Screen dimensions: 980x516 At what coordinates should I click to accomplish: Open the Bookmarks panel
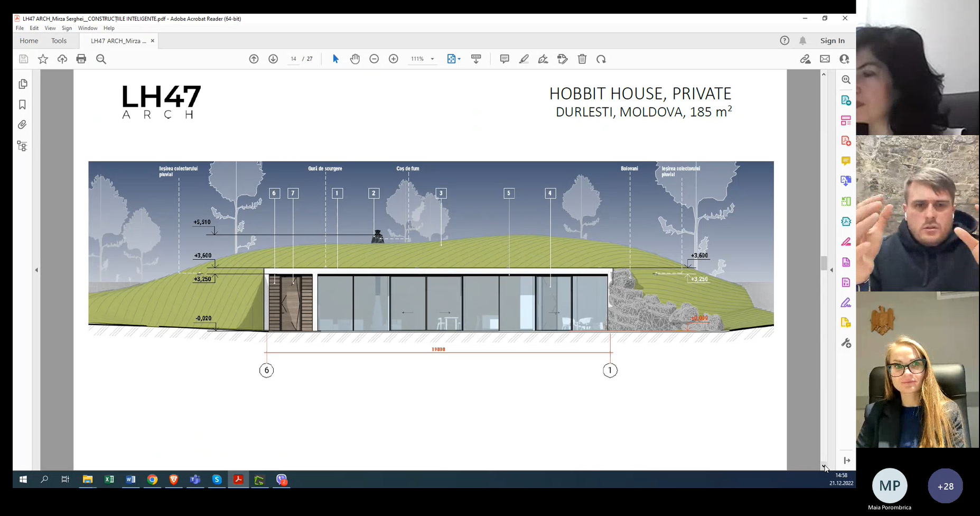23,105
